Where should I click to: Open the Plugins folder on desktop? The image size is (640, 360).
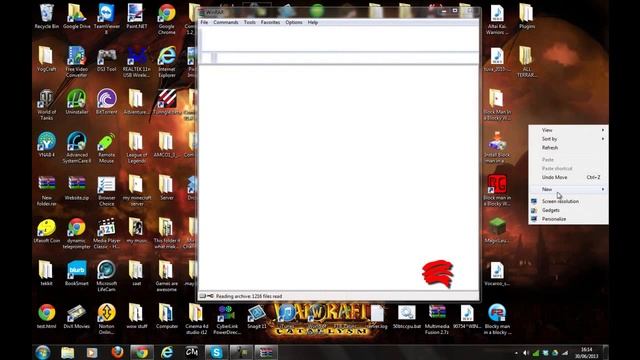tap(527, 16)
